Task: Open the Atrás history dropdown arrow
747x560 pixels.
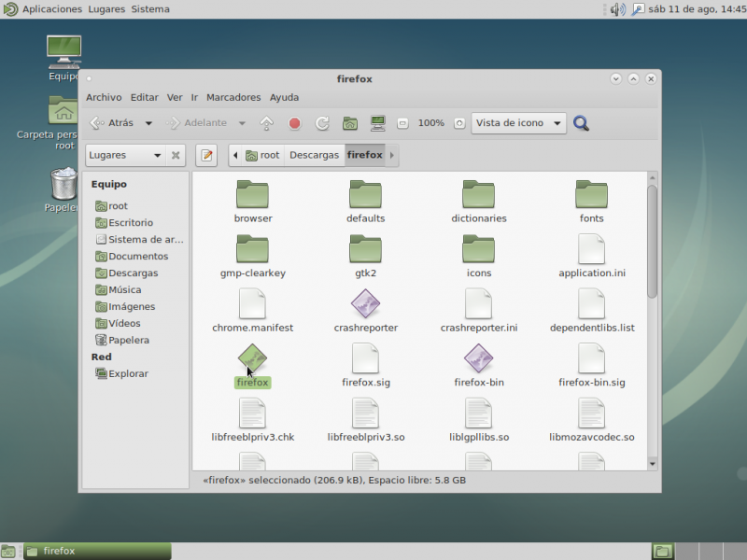Action: (148, 123)
